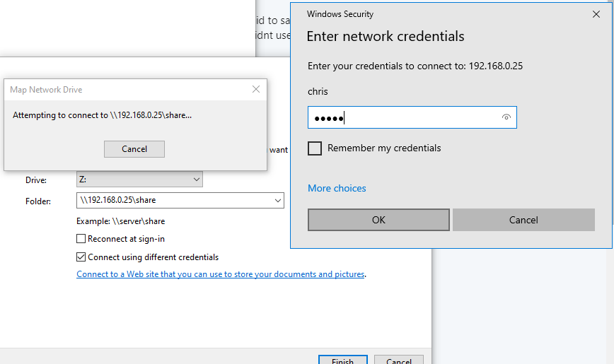The height and width of the screenshot is (364, 614).
Task: Expand the Folder path dropdown arrow
Action: [277, 201]
